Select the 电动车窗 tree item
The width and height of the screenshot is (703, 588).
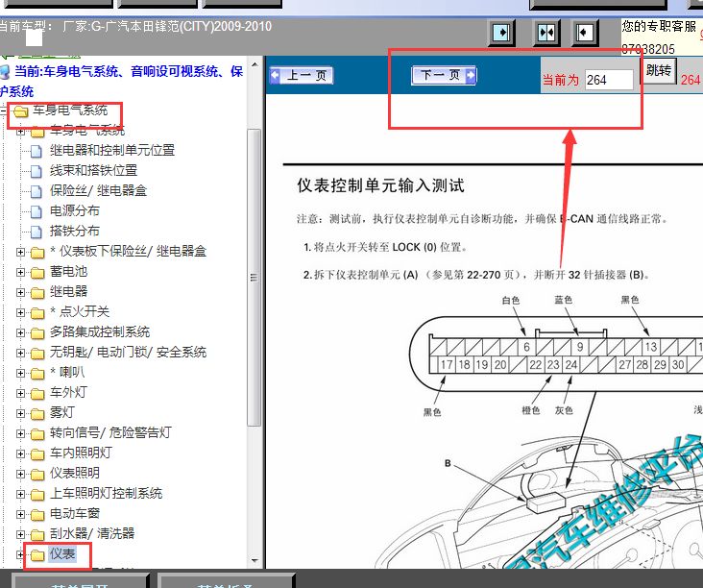(x=74, y=514)
